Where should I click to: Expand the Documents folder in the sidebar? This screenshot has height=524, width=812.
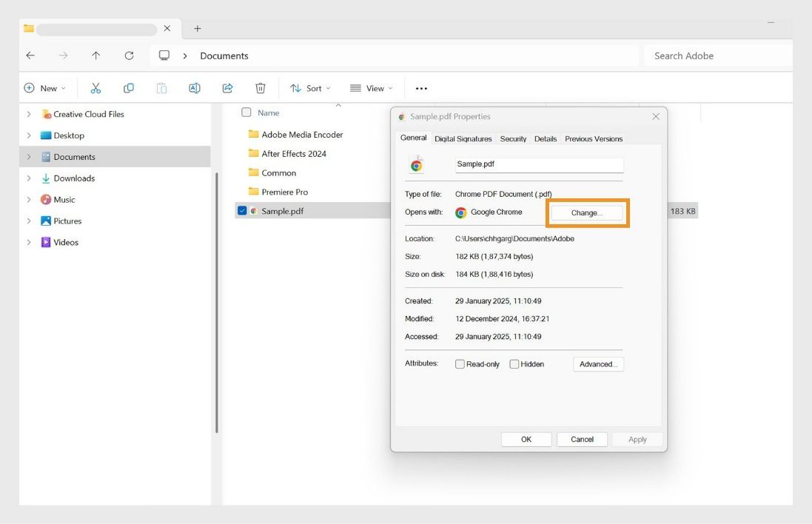pos(29,157)
